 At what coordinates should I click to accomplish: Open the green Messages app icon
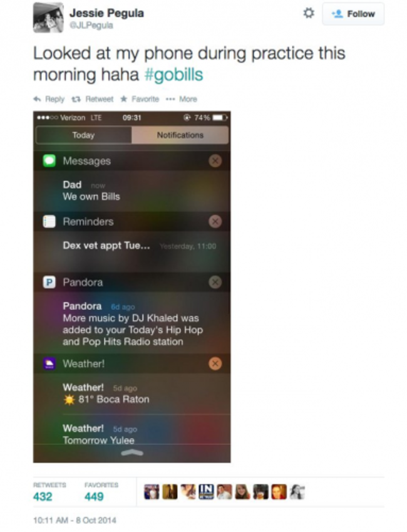[49, 160]
